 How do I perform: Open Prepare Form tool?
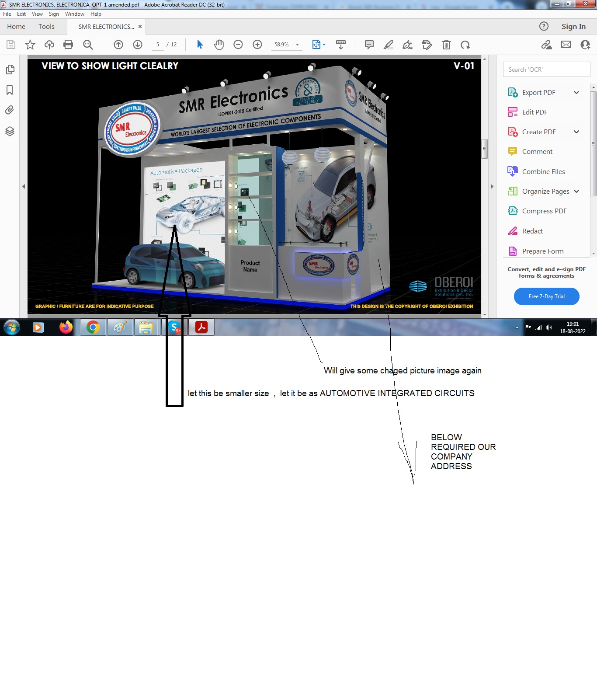pos(543,251)
